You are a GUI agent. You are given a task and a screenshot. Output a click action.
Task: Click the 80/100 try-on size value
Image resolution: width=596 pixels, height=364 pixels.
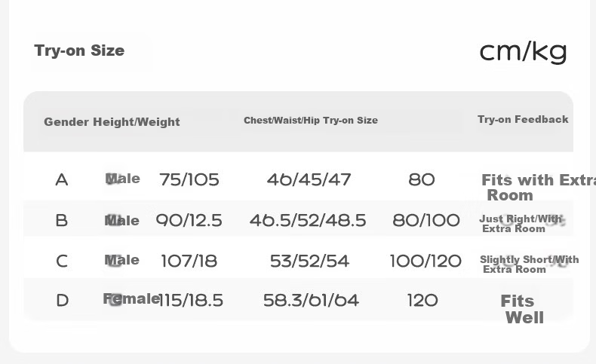coord(426,221)
